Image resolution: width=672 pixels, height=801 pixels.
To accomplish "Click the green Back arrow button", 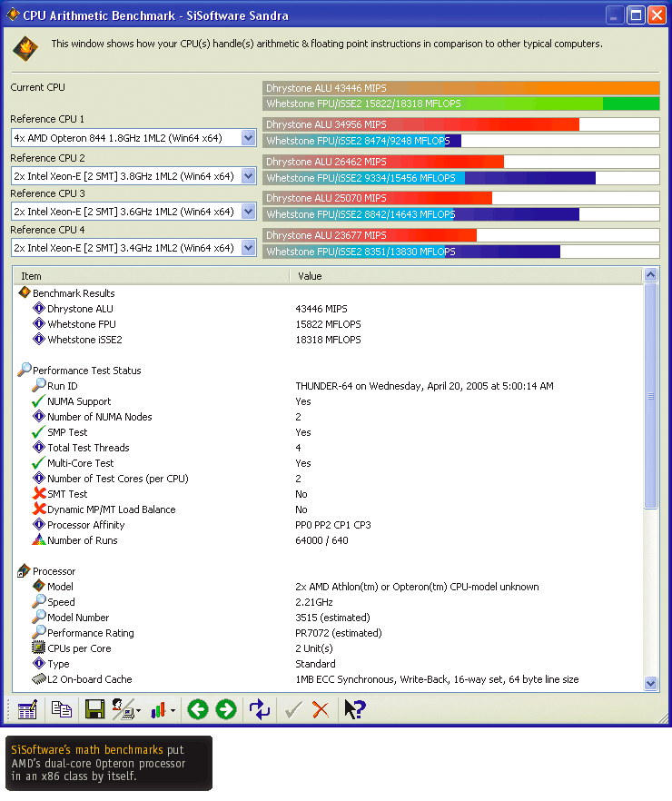I will coord(198,709).
